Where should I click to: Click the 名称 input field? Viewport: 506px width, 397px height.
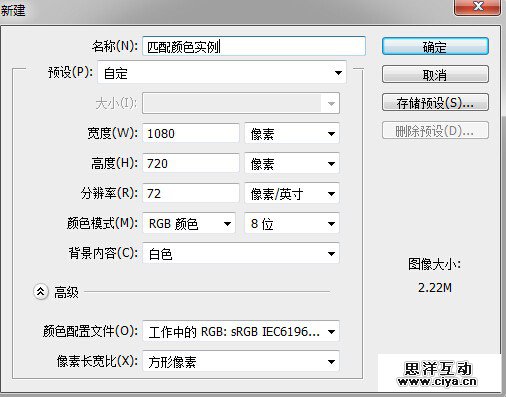(x=254, y=46)
